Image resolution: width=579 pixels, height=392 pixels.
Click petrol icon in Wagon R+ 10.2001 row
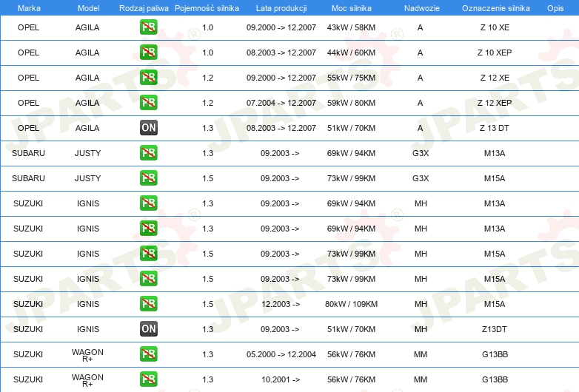tap(148, 379)
